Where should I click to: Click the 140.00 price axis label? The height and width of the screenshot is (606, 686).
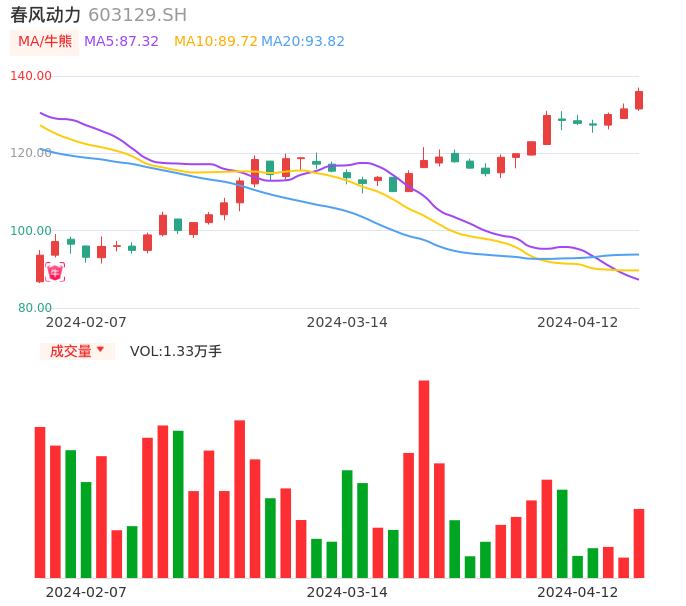pyautogui.click(x=31, y=76)
